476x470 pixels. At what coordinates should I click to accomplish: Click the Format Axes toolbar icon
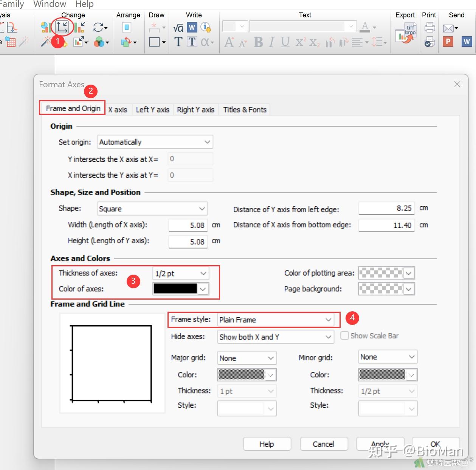(62, 27)
